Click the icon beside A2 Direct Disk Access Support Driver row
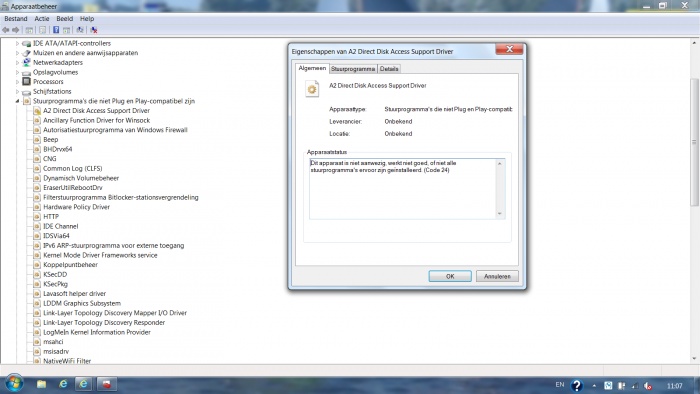Image resolution: width=700 pixels, height=394 pixels. click(37, 111)
